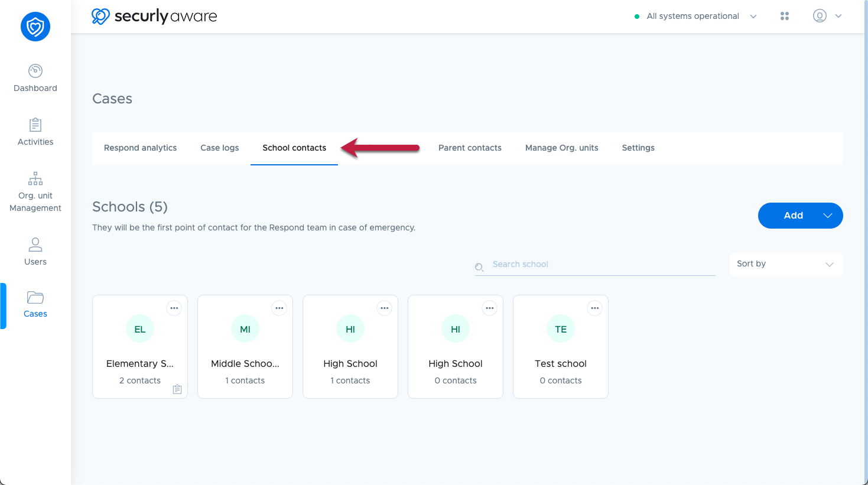Open more options on 1 contacts High School card
The image size is (868, 485).
(x=385, y=308)
